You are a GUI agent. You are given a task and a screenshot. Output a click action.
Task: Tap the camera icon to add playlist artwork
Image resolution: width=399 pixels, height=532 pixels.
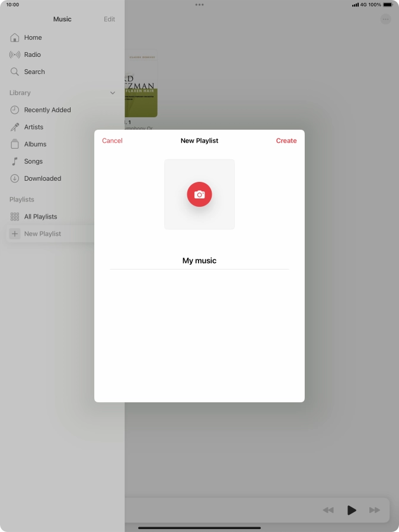click(199, 194)
